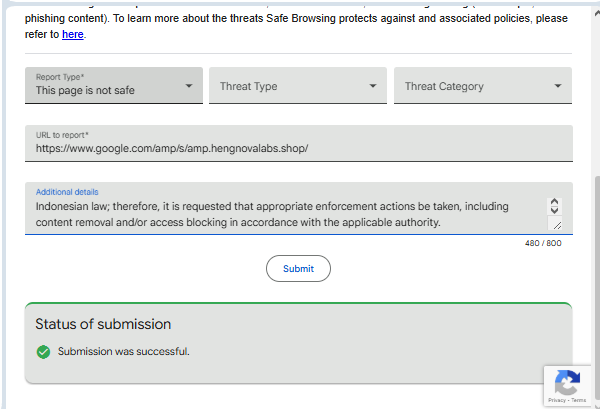
Task: Click the Additional details scroll down arrow
Action: 556,211
